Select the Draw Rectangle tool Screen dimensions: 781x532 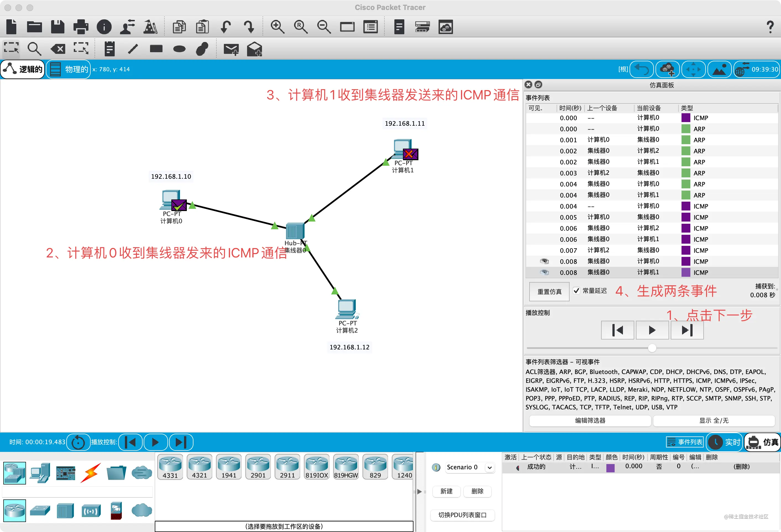(156, 49)
